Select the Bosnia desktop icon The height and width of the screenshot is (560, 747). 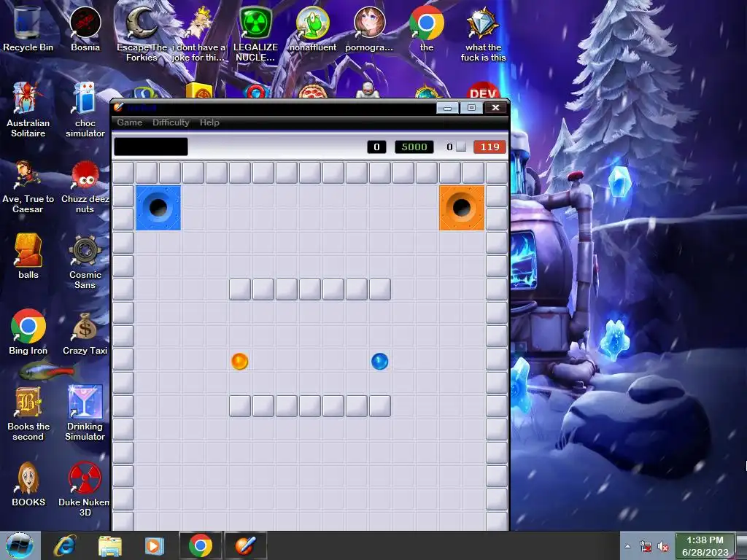(x=85, y=28)
